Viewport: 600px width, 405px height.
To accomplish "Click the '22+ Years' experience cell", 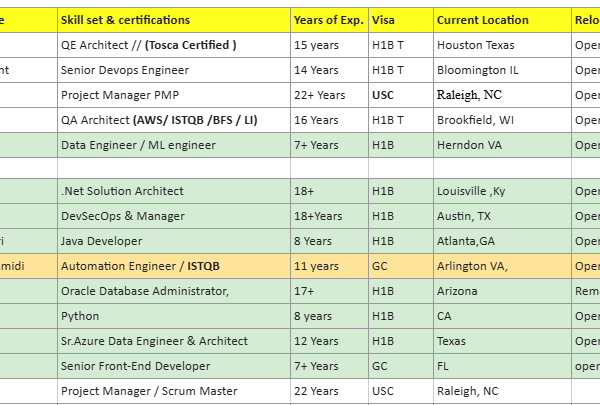I will [328, 95].
